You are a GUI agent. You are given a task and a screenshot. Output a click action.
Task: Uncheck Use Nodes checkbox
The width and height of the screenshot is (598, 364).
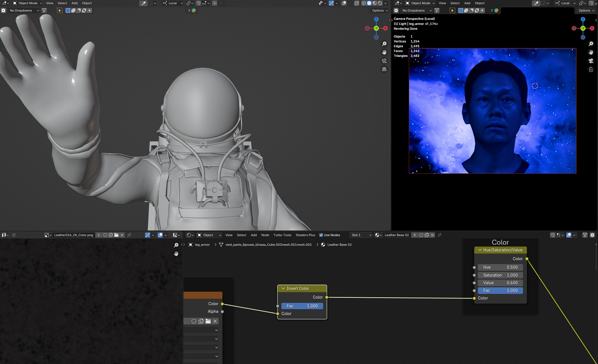(321, 235)
